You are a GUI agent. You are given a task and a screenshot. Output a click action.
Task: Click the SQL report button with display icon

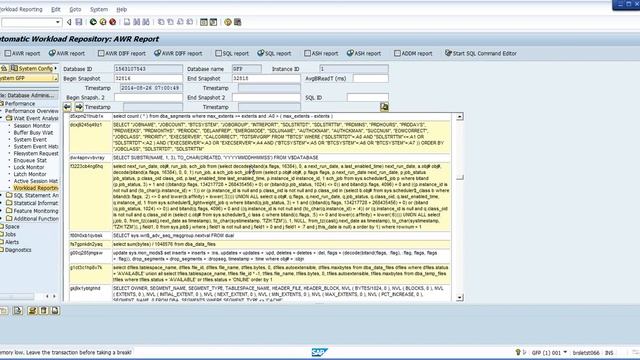click(x=274, y=53)
